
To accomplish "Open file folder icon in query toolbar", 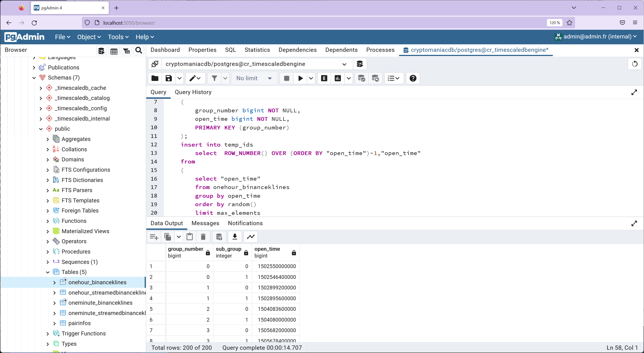I will click(x=155, y=78).
